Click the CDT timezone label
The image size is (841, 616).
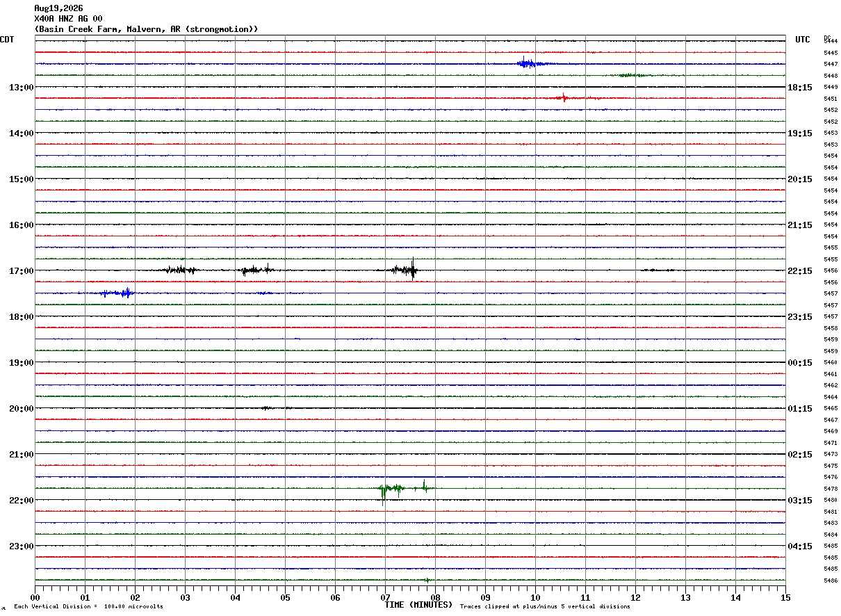(7, 40)
